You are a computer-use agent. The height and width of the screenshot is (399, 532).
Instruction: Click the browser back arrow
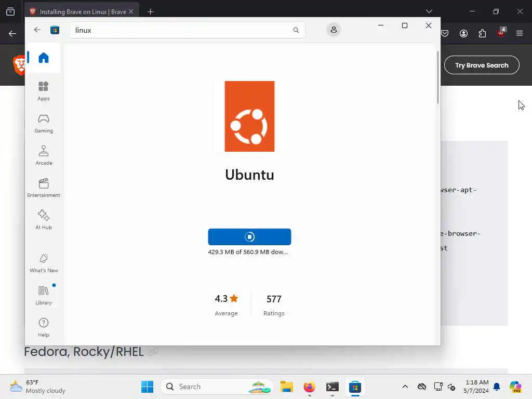(x=12, y=33)
